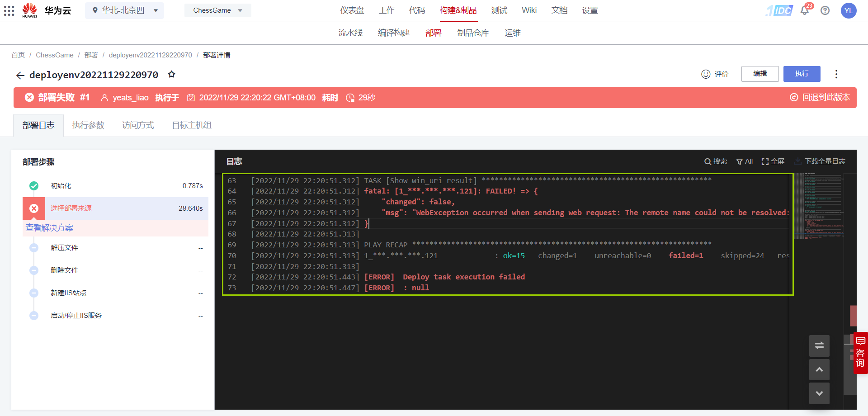
Task: Click the 执行 button
Action: pos(802,74)
